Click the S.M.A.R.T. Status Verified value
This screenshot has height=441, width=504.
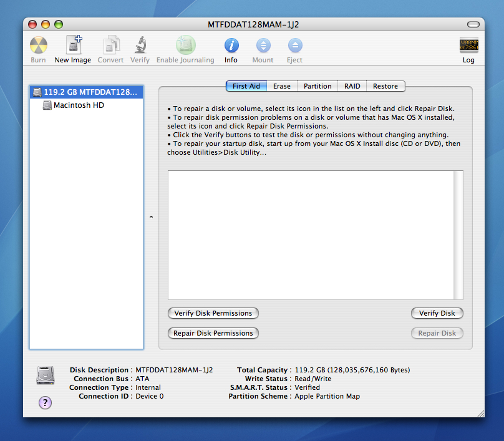308,387
